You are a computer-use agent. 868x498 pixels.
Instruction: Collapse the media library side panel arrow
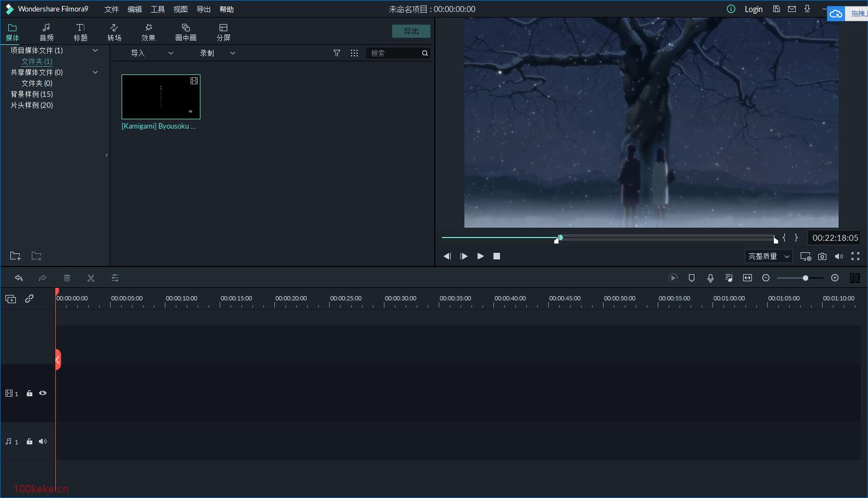pos(106,155)
